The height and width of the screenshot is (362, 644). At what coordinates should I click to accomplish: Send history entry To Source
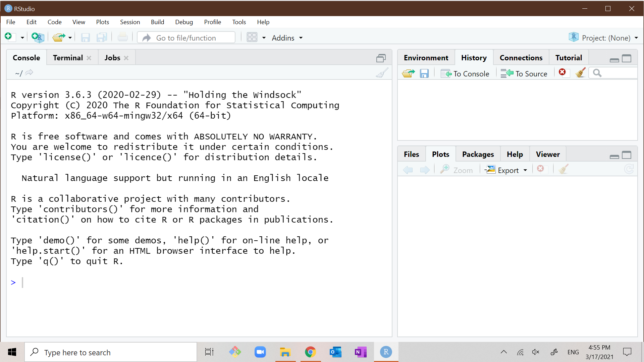524,73
